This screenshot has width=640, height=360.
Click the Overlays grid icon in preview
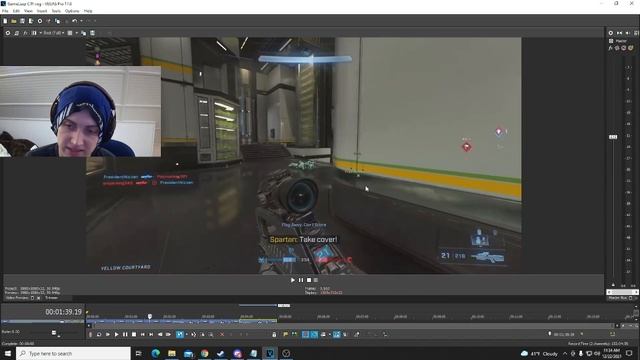[x=70, y=33]
